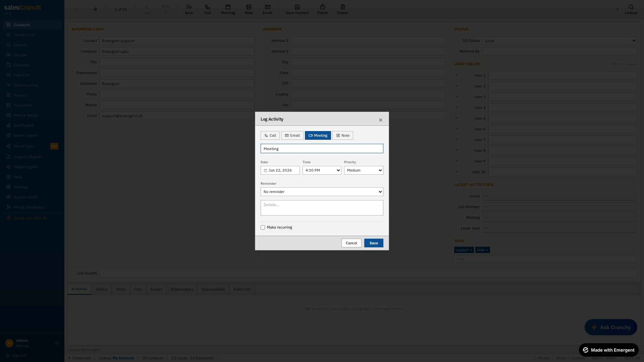Open Reports in the sidebar

point(32,95)
